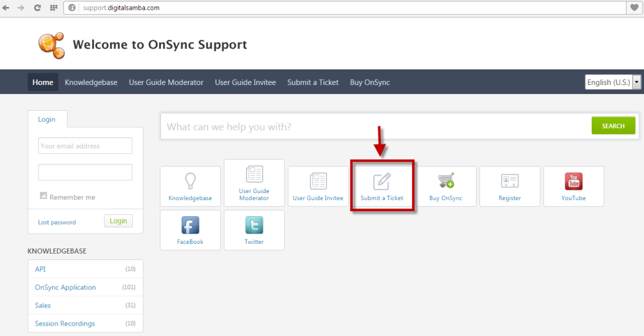This screenshot has width=644, height=336.
Task: Select User Guide Moderator in the navigation bar
Action: 166,82
